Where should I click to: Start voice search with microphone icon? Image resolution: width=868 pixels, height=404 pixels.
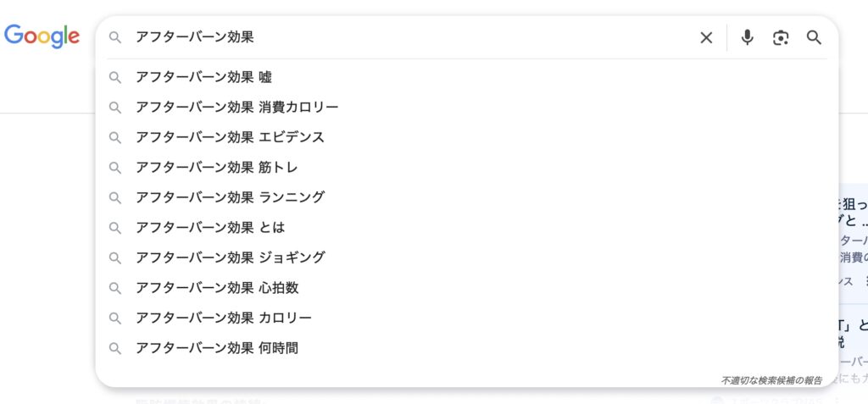[x=747, y=37]
